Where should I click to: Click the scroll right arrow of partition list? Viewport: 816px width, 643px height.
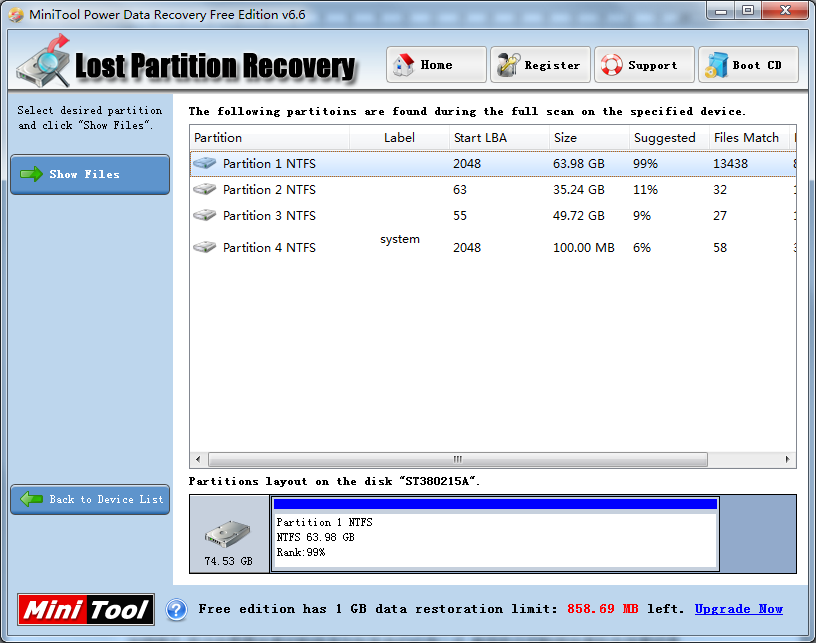tap(787, 459)
